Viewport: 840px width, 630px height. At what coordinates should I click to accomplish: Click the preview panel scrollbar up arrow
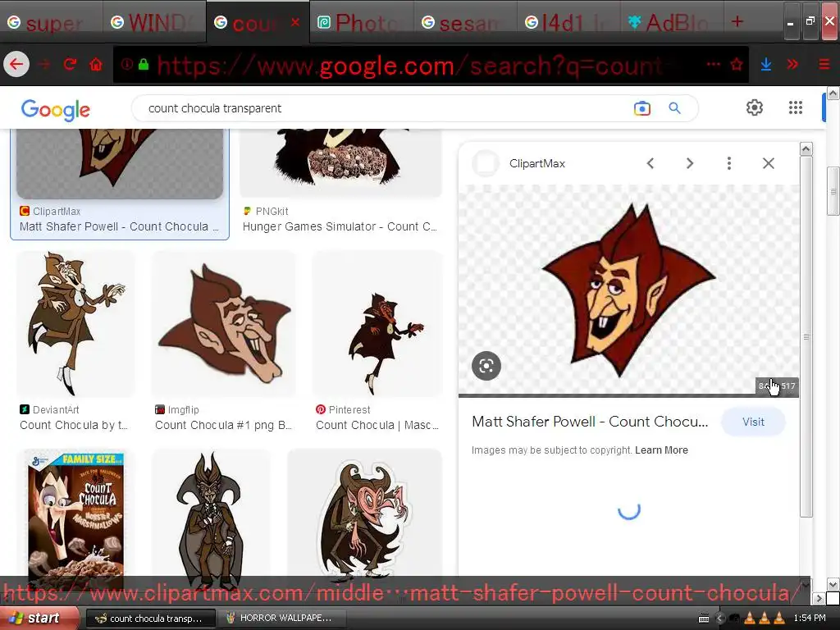(x=806, y=149)
